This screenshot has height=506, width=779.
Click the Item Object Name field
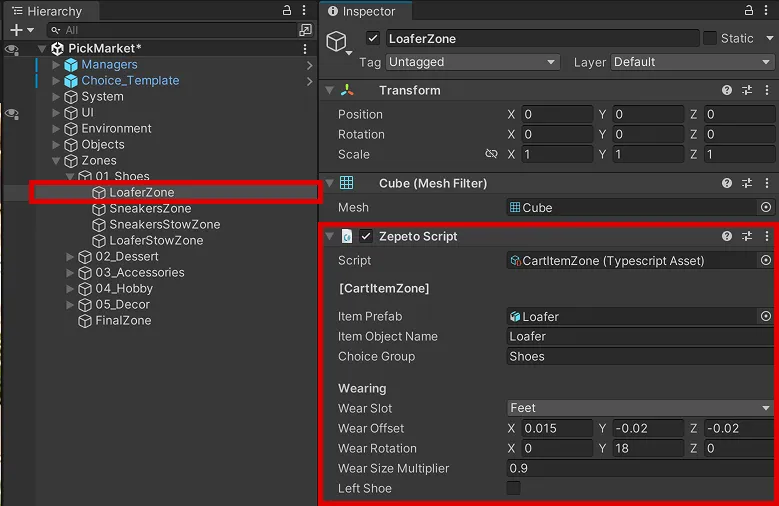(640, 337)
